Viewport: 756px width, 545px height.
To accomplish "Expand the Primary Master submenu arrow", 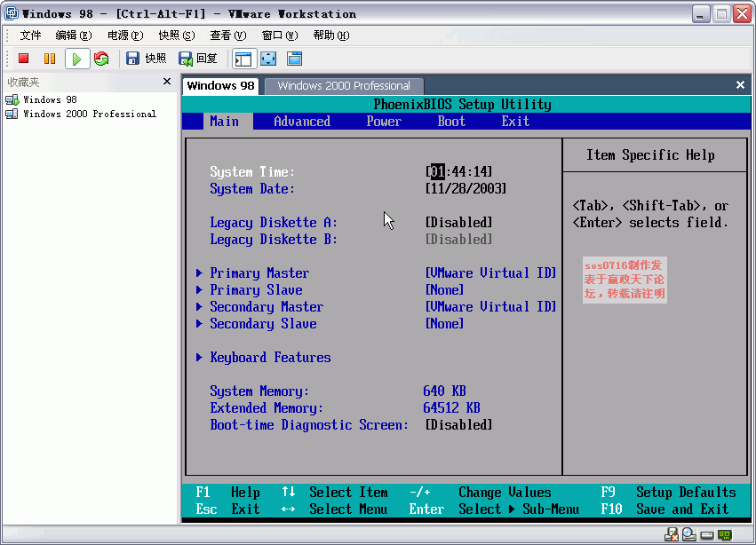I will point(199,273).
